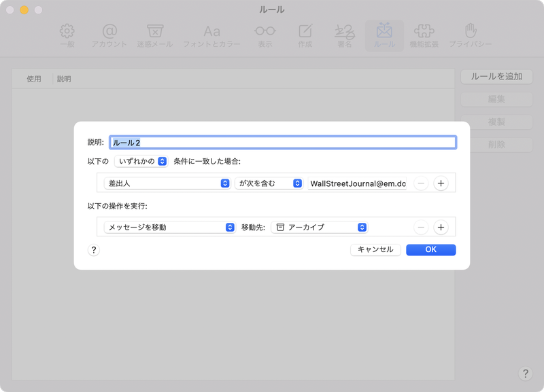Open the が次を含む comparison dropdown
This screenshot has width=544, height=392.
268,182
